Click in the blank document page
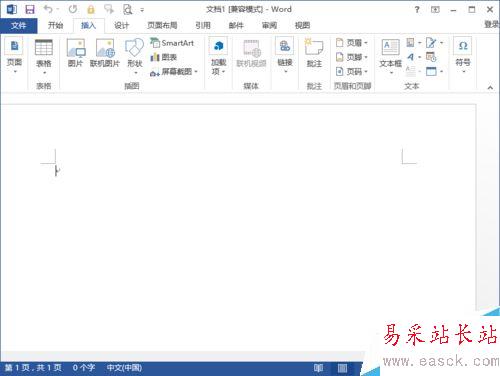500x376 pixels. (238, 227)
